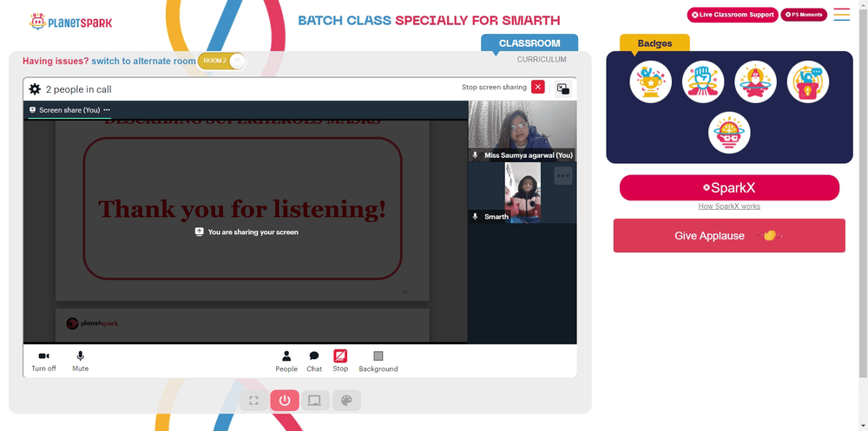Click Miss Saumya's microphone status icon
The height and width of the screenshot is (431, 868).
(475, 155)
